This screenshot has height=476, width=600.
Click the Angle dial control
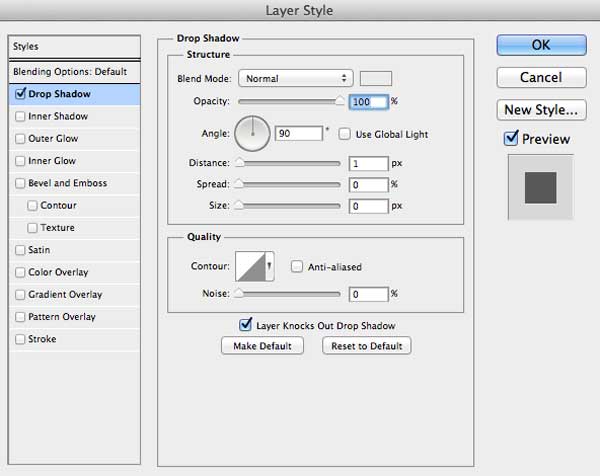click(252, 134)
